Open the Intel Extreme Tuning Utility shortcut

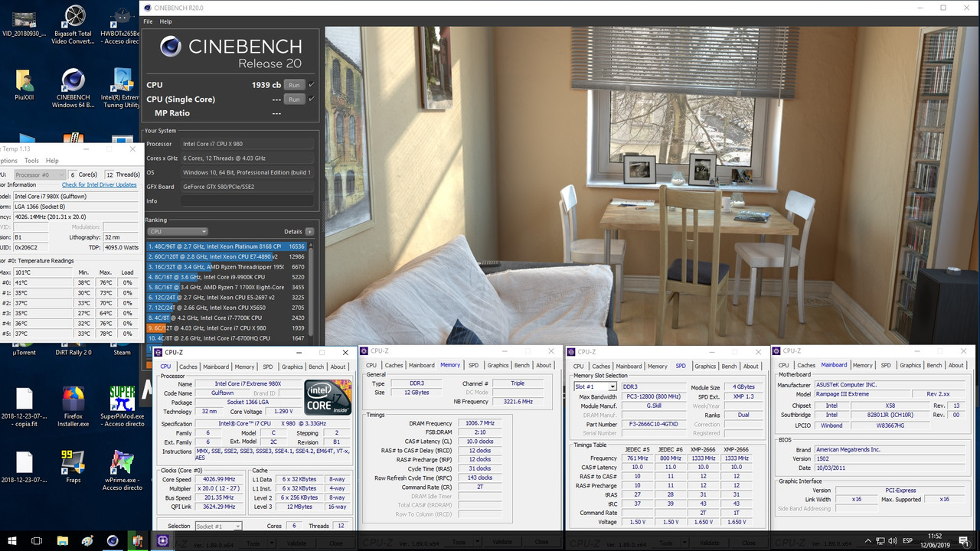tap(122, 87)
